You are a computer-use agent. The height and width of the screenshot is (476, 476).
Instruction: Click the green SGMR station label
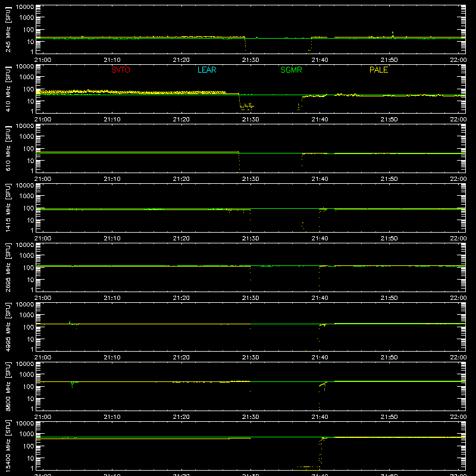[x=291, y=70]
